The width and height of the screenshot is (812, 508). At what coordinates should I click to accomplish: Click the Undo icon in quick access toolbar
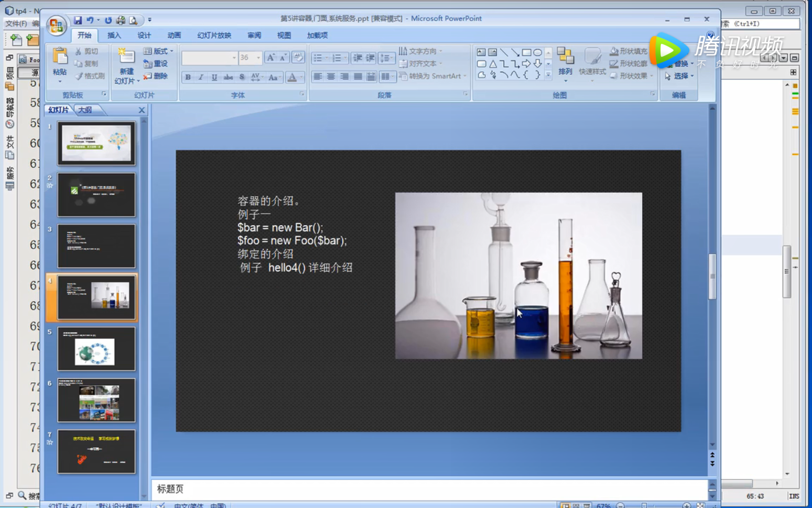[90, 20]
